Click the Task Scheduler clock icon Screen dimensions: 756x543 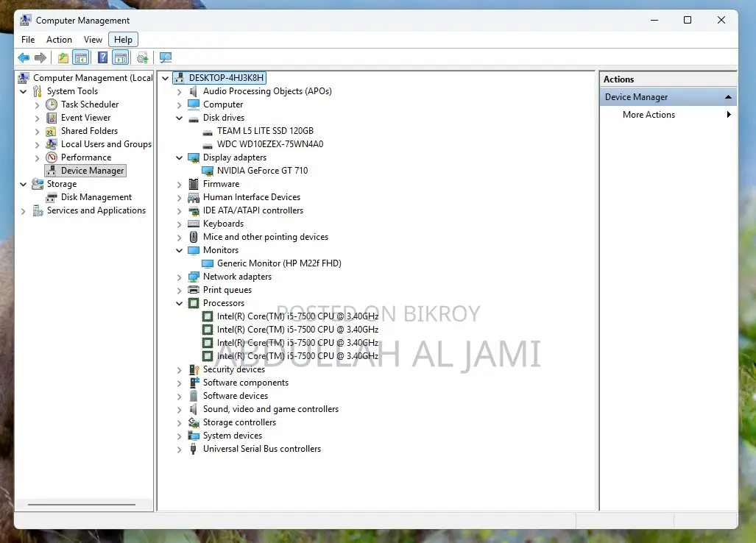[x=52, y=104]
